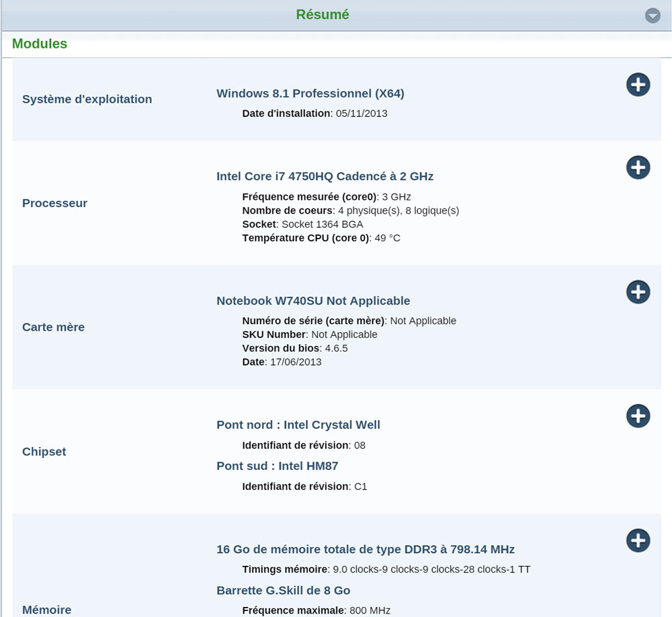
Task: Click the Température CPU (core 0) line
Action: pyautogui.click(x=321, y=238)
